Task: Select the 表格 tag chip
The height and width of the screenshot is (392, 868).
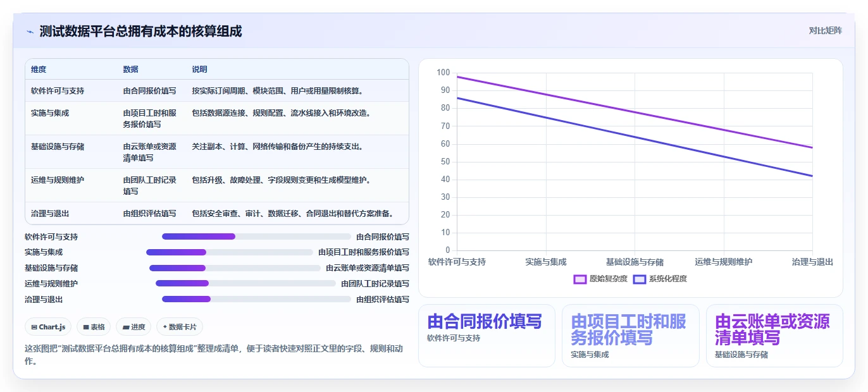Action: coord(94,327)
